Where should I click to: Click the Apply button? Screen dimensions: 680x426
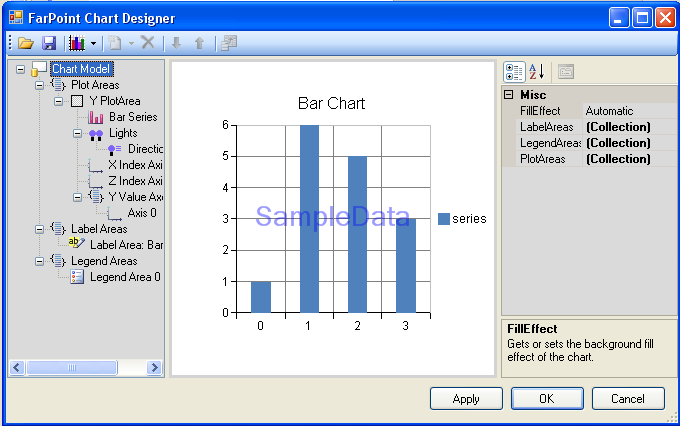coord(466,399)
